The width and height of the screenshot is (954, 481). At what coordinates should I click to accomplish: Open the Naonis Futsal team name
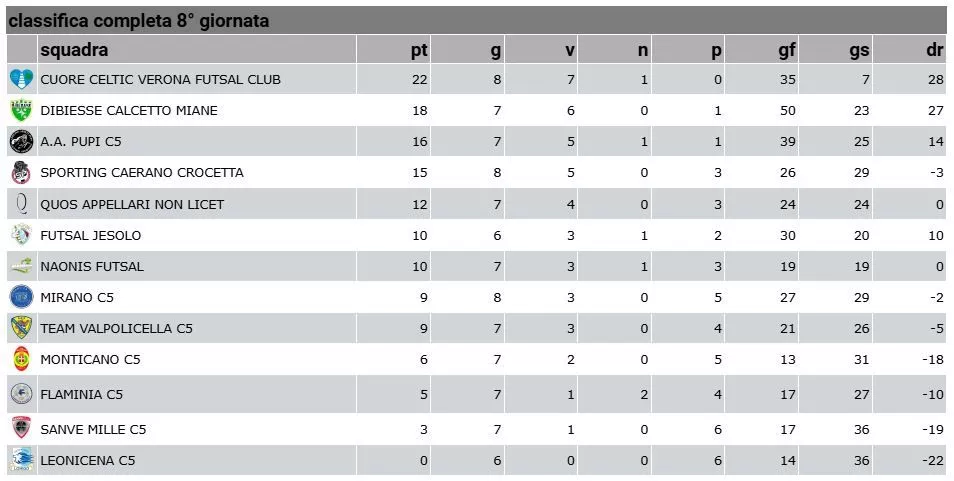(92, 266)
